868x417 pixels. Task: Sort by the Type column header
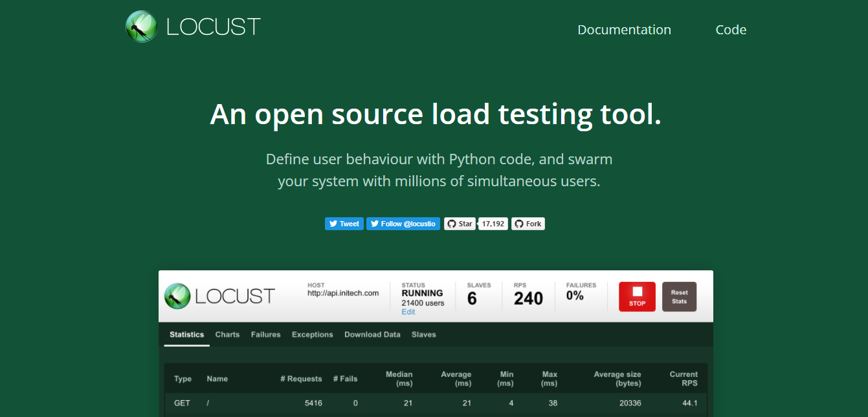183,379
